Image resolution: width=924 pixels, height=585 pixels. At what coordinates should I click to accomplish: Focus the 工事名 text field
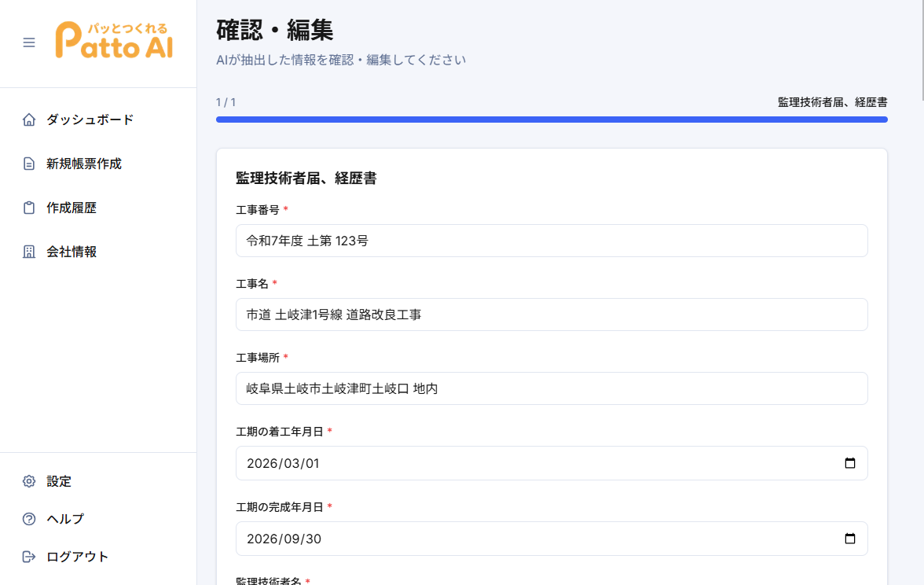(x=552, y=315)
